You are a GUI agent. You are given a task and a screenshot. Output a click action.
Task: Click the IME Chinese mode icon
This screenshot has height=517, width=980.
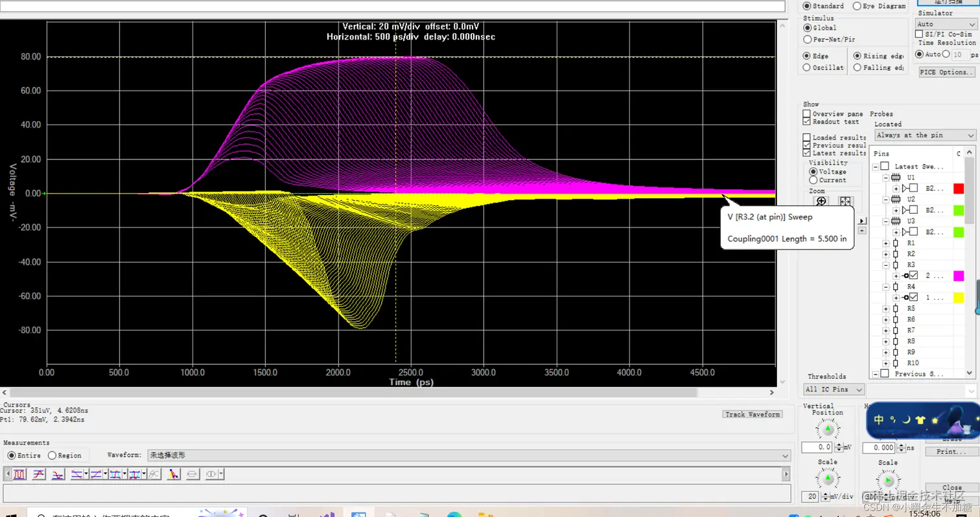(879, 419)
